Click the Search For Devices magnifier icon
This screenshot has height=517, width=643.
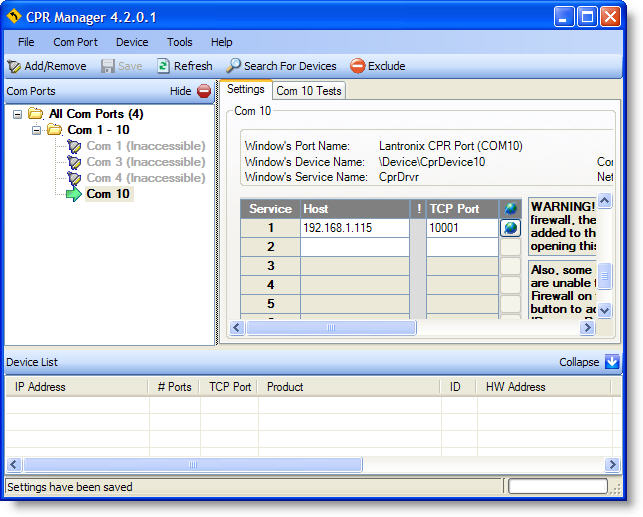233,66
